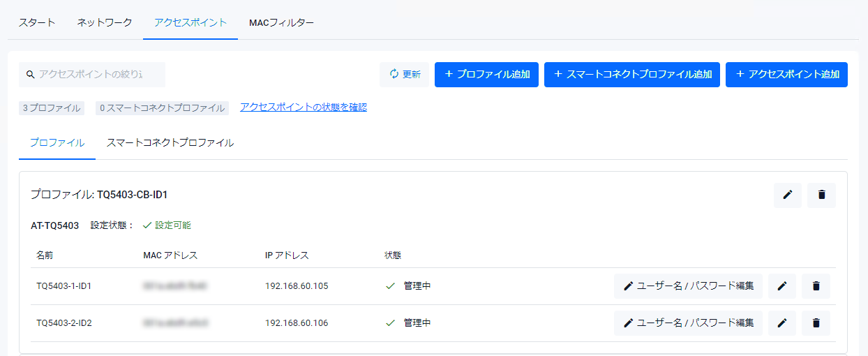Open the スタート tab

click(x=37, y=22)
